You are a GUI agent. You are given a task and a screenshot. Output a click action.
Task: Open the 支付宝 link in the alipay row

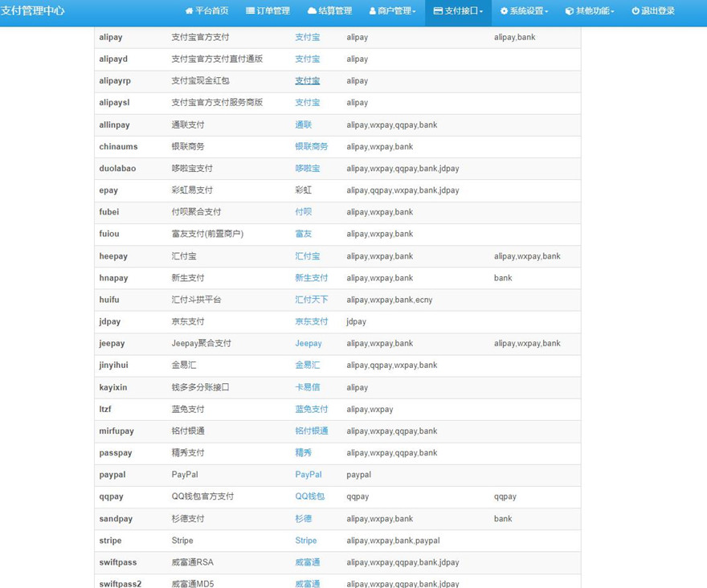pyautogui.click(x=308, y=38)
